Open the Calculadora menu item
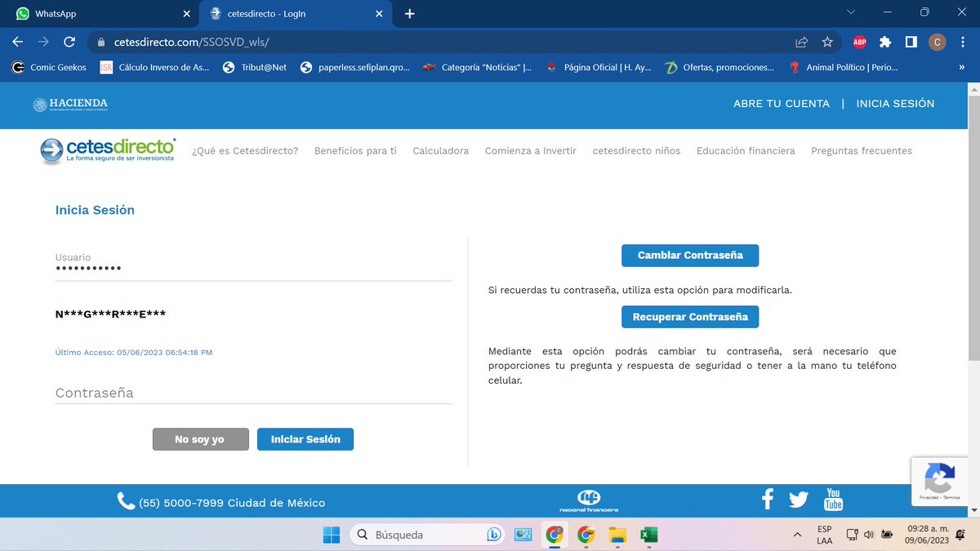 click(x=441, y=151)
